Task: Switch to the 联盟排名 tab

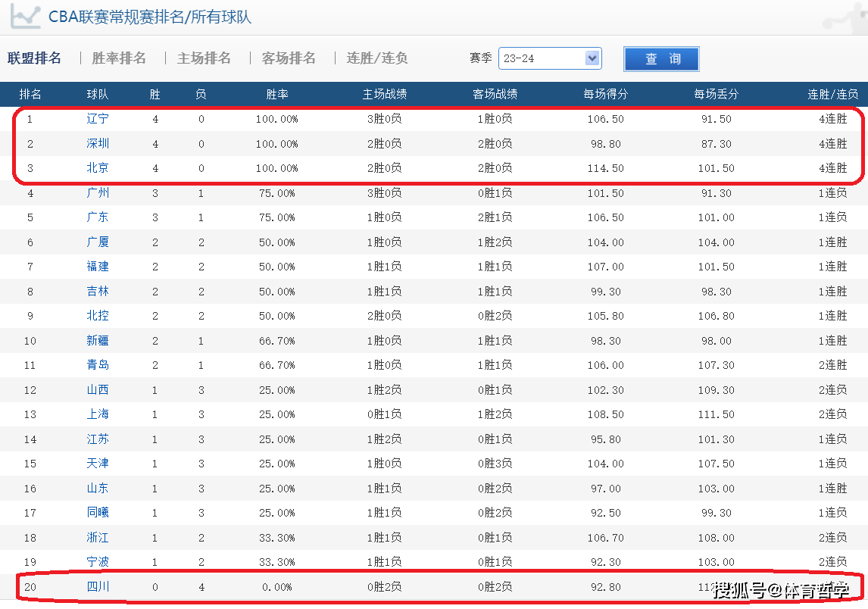Action: click(x=34, y=58)
